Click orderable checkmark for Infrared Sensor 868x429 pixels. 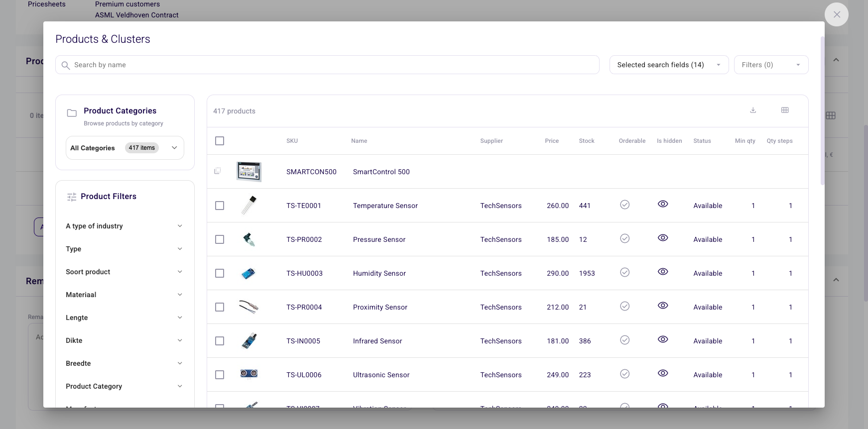click(624, 340)
